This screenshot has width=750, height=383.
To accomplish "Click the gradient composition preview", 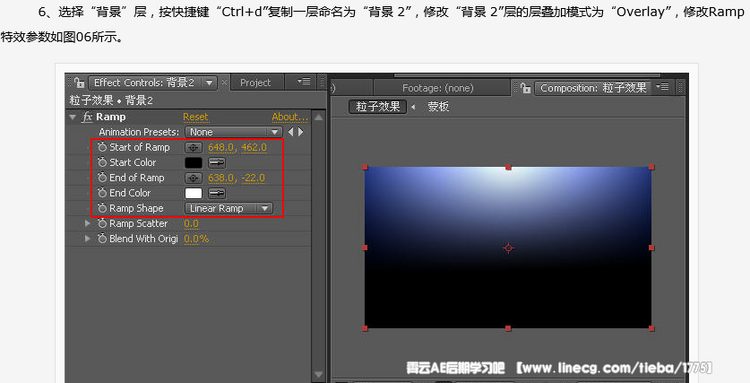I will coord(508,248).
